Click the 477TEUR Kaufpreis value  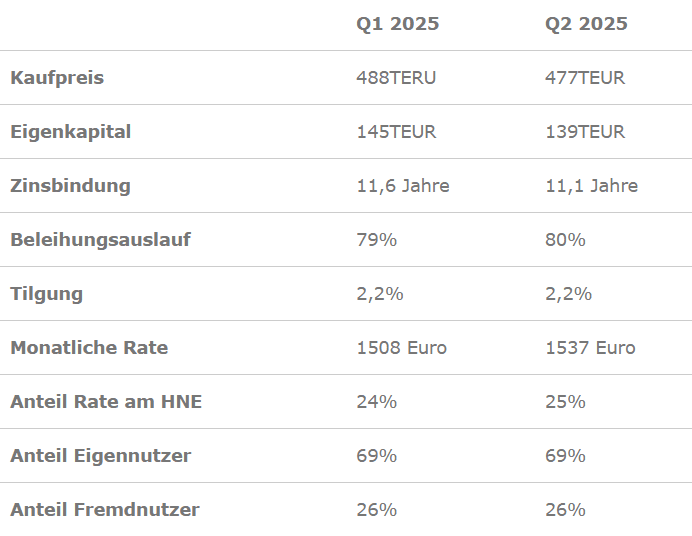585,78
